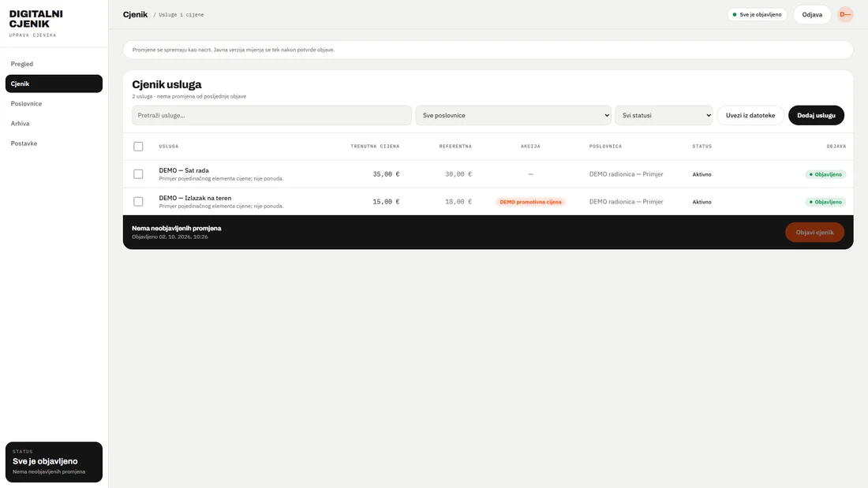Select all services with header checkbox
The width and height of the screenshot is (868, 488).
(x=138, y=147)
